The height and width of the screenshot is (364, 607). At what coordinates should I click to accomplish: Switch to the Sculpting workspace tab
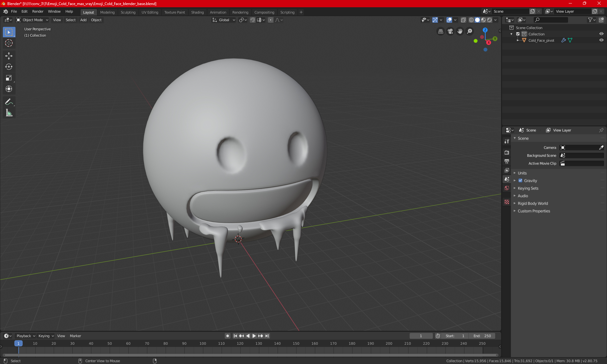point(128,12)
